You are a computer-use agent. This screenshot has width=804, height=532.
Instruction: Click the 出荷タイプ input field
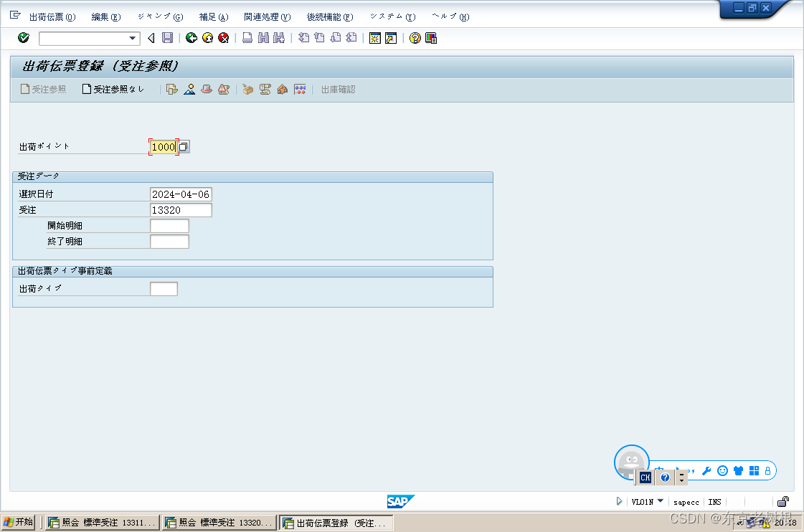tap(164, 288)
